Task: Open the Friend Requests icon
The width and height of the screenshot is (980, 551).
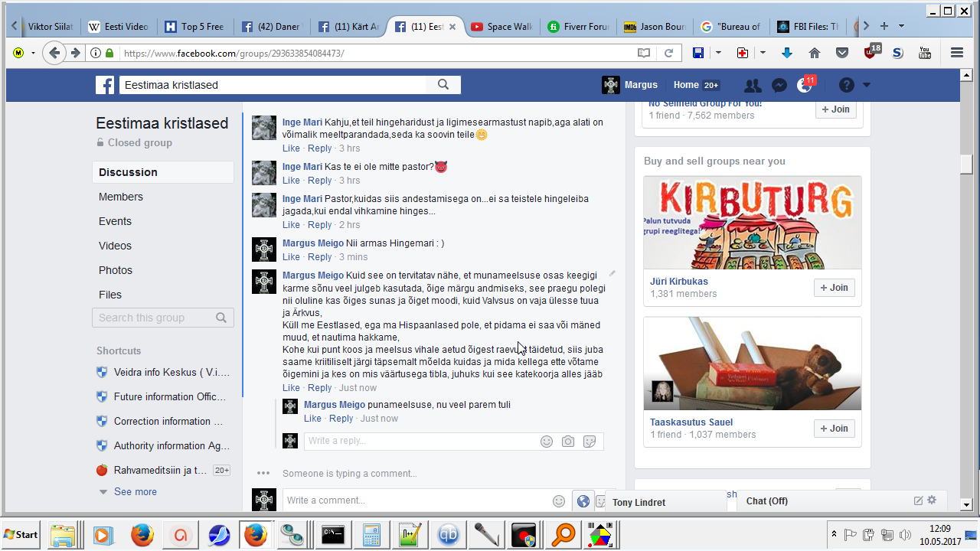Action: [x=753, y=86]
